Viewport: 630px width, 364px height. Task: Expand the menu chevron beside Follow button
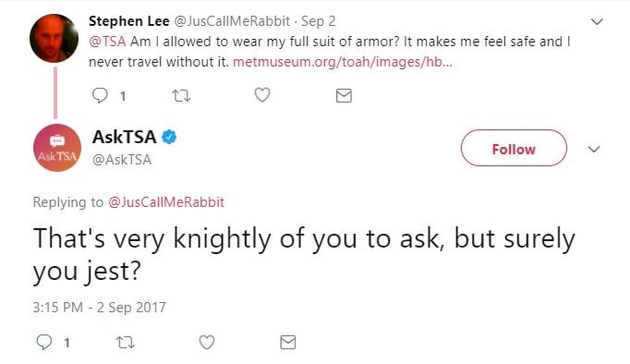click(x=594, y=149)
